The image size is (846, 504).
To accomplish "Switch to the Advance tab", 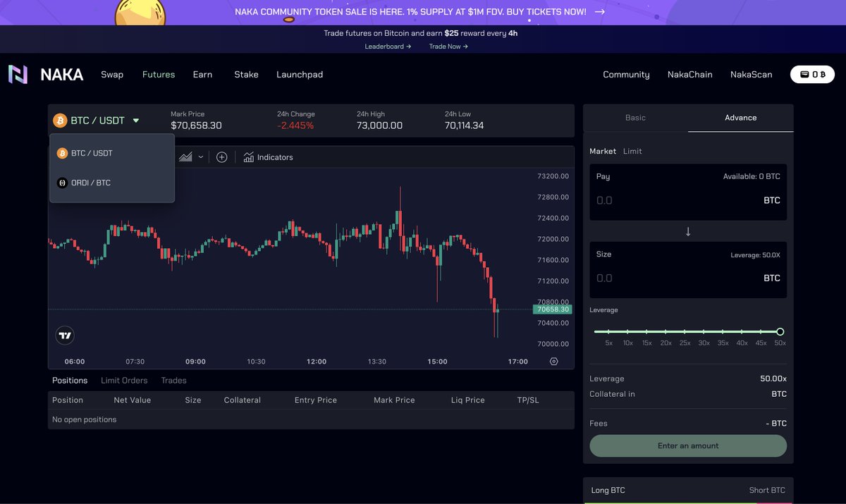I will point(741,118).
